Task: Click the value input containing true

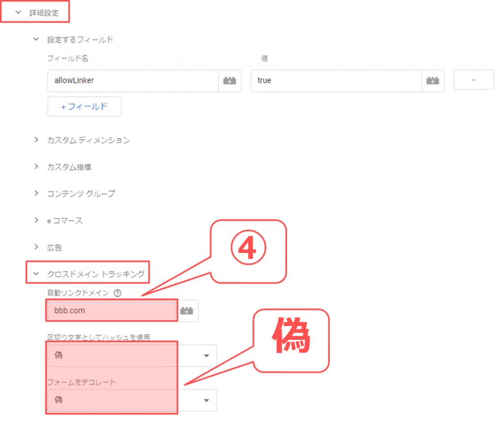Action: tap(335, 81)
